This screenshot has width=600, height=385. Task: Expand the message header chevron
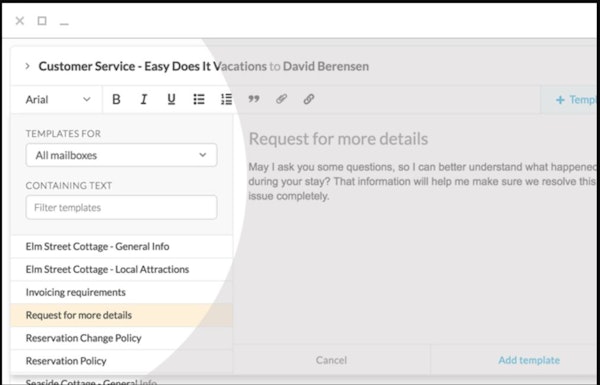[x=27, y=66]
